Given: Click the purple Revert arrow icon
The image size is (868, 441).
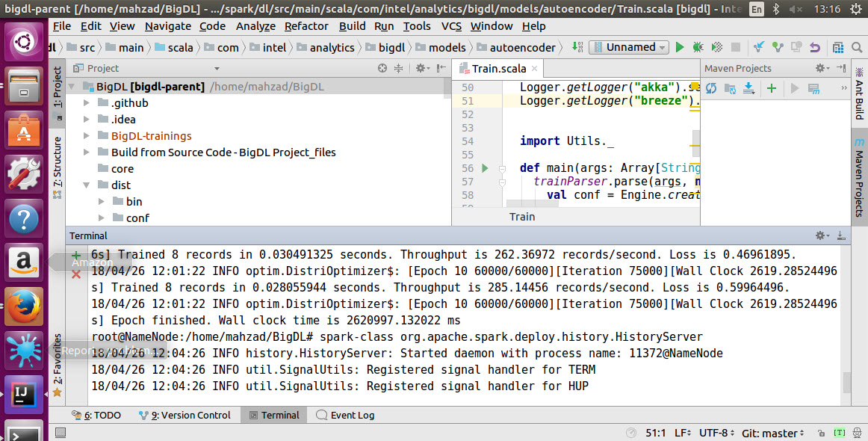Looking at the screenshot, I should tap(815, 47).
